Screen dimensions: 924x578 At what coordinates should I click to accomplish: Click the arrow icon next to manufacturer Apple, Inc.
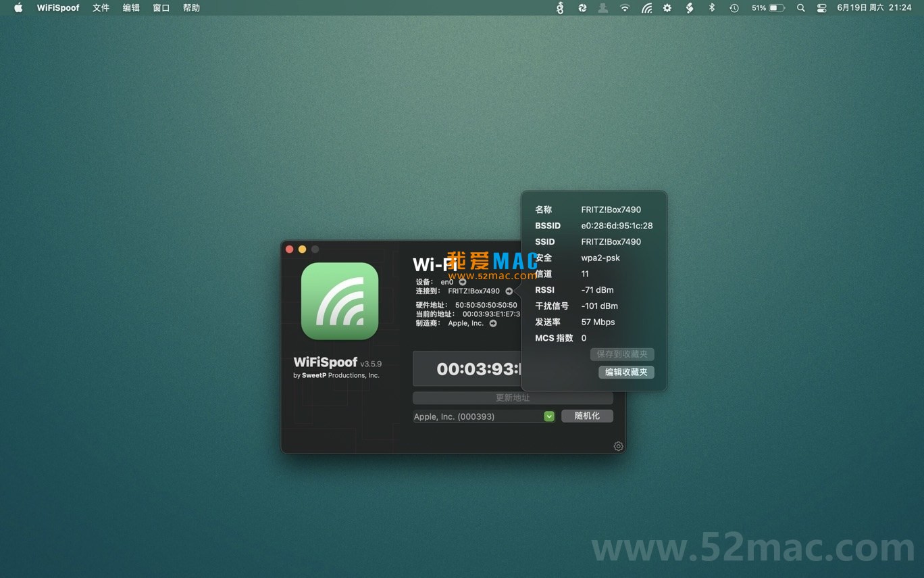click(x=493, y=323)
